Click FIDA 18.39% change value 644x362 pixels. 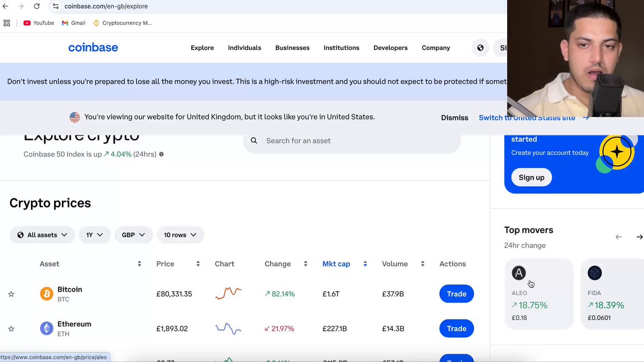606,305
